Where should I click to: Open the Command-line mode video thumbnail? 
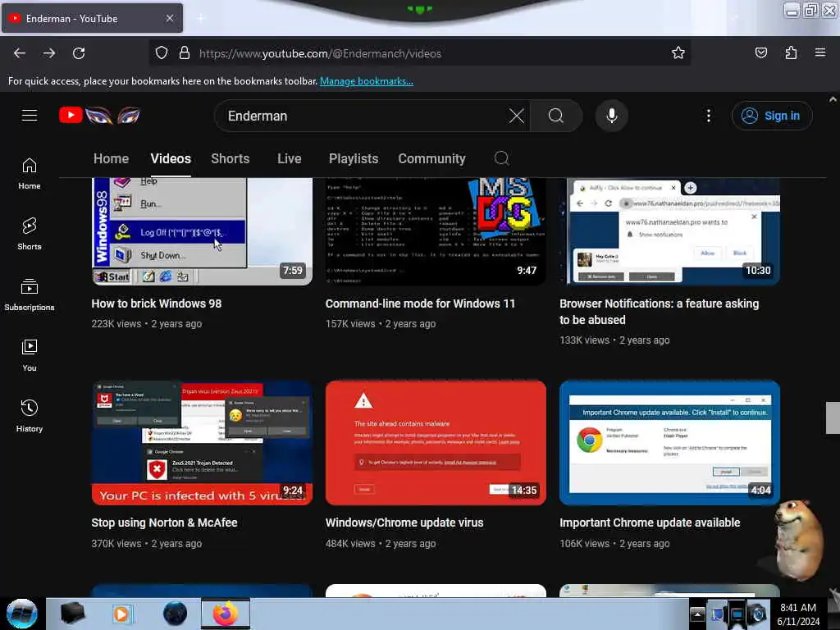point(436,231)
